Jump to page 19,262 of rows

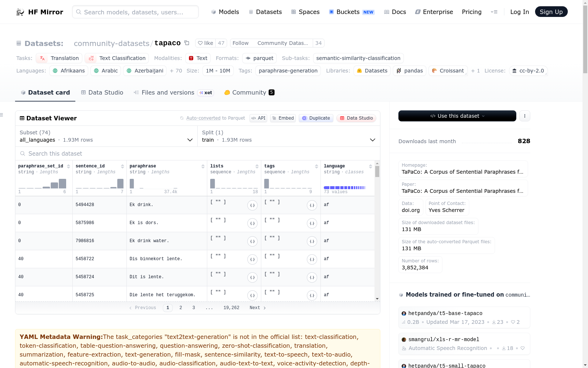pos(232,308)
